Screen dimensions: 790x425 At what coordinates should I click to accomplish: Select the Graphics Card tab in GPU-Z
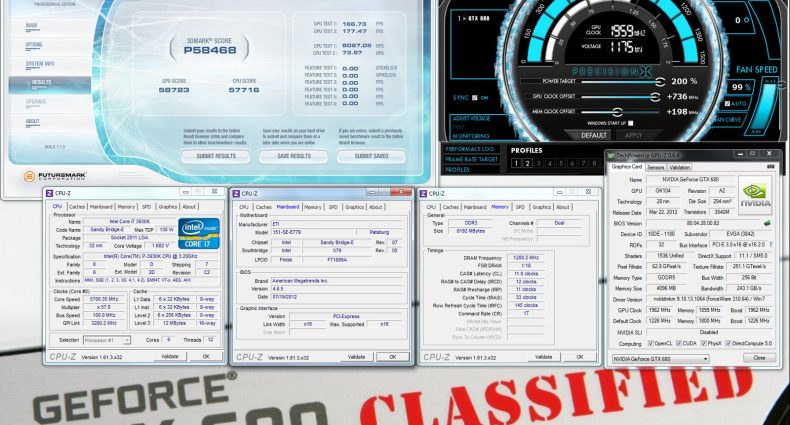(627, 167)
